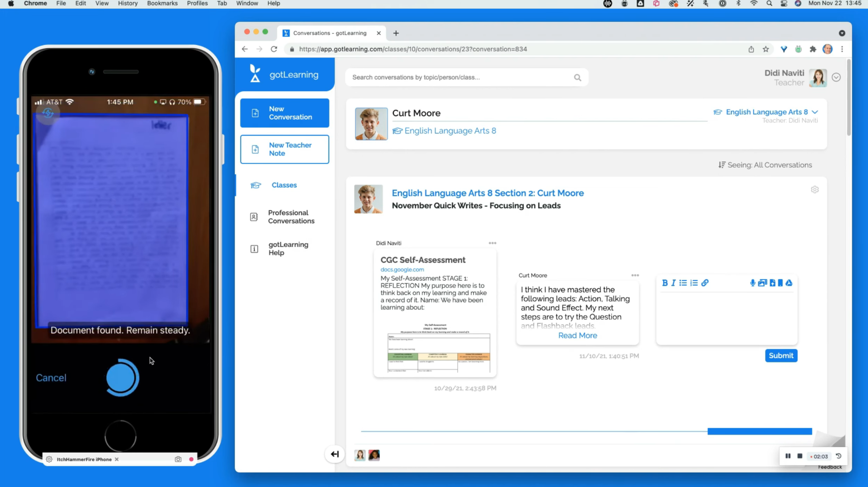
Task: Open the Chrome three-dot menu
Action: click(x=842, y=49)
